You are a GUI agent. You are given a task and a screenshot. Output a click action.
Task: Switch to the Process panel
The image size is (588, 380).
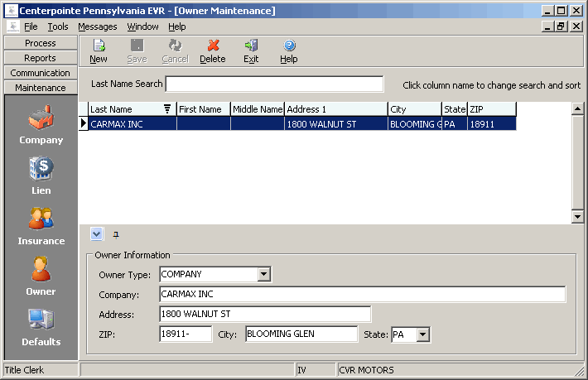tap(41, 43)
